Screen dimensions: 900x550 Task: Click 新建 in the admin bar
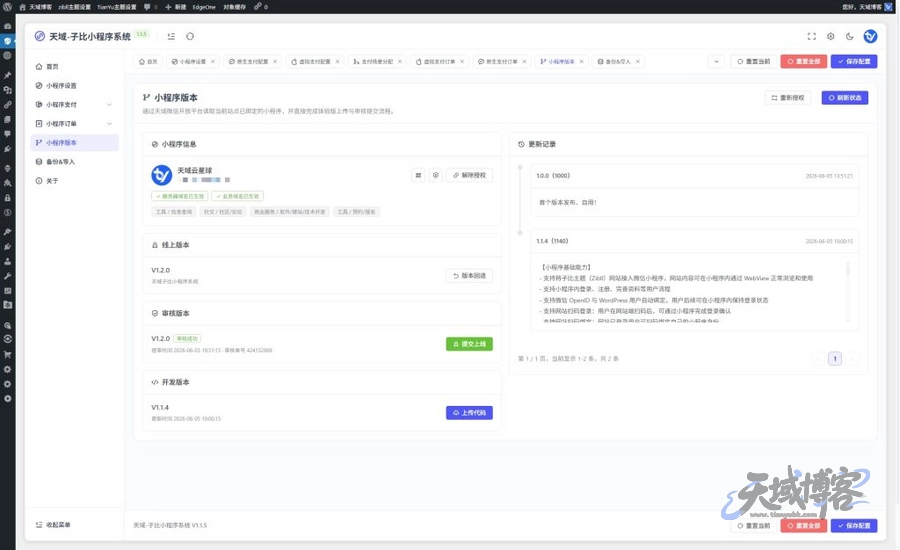[176, 7]
